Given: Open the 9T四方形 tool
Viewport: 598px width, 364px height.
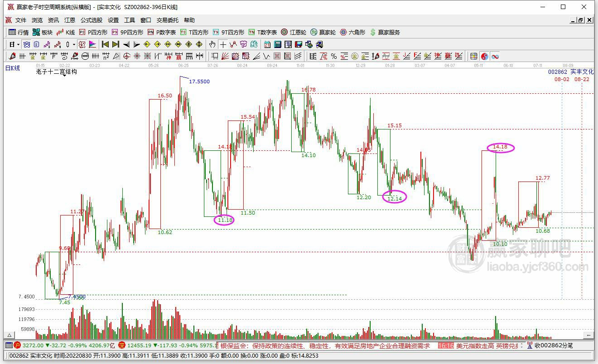Looking at the screenshot, I should (x=228, y=32).
